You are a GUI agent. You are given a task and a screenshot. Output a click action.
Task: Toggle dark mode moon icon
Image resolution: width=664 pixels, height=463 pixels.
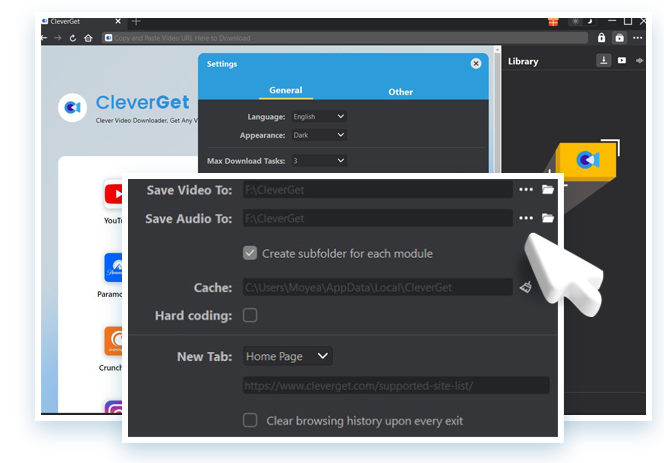tap(589, 21)
